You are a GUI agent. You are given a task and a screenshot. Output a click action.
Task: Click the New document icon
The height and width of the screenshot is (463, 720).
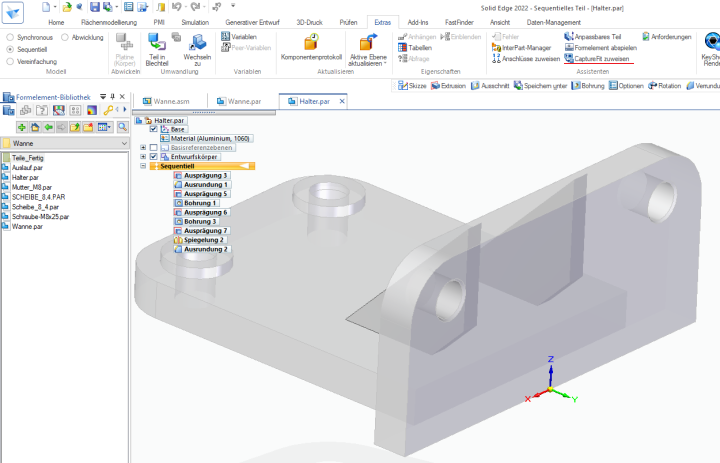click(46, 6)
